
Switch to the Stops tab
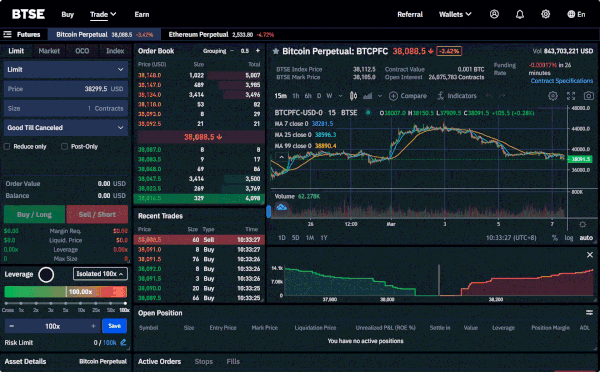click(204, 362)
